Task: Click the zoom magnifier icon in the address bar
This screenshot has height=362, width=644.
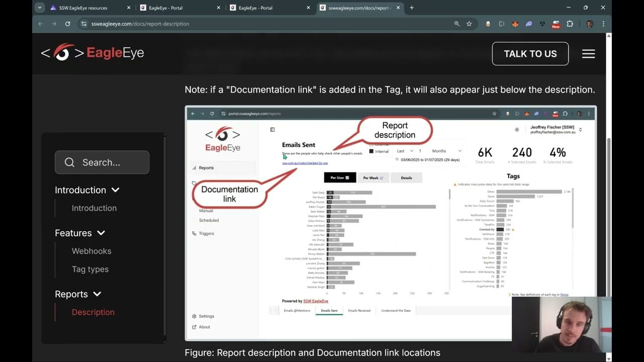Action: pos(457,24)
